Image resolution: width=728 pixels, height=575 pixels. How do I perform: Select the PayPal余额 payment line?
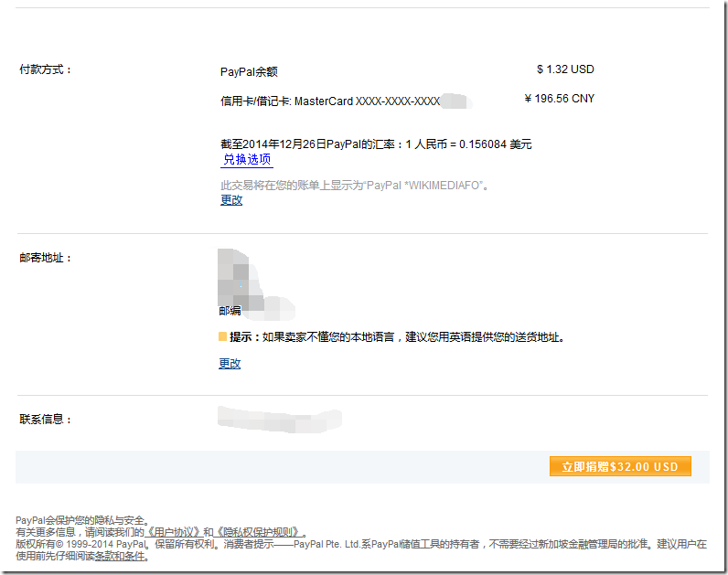point(249,71)
